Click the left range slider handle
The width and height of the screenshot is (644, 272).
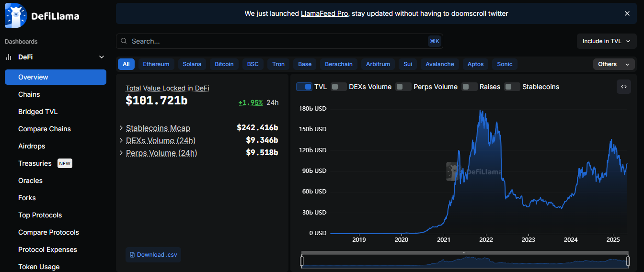pyautogui.click(x=302, y=261)
